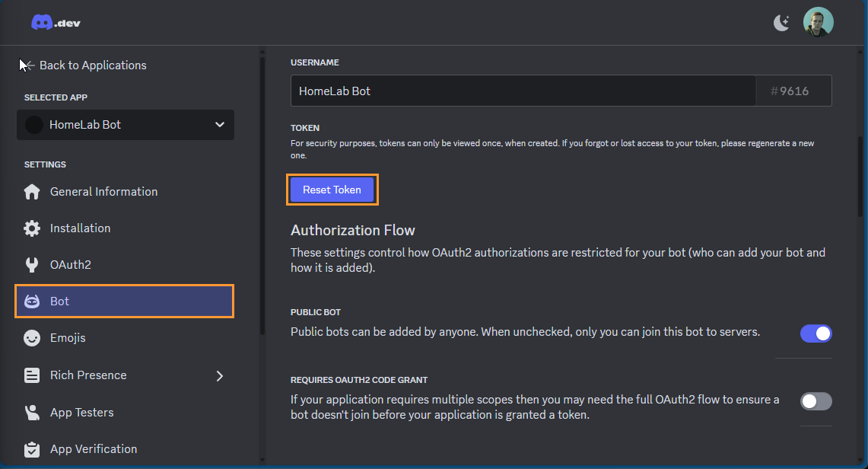Screen dimensions: 868x469
Task: Click the OAuth2 wrench icon
Action: coord(32,265)
